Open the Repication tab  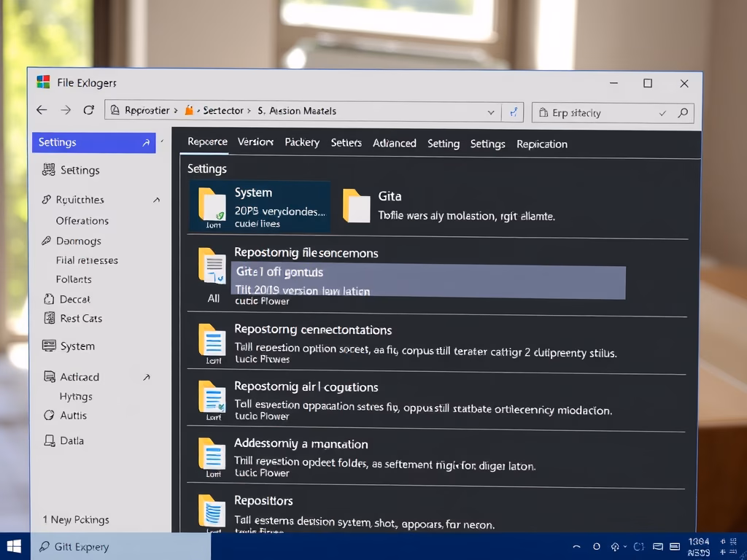[x=542, y=144]
